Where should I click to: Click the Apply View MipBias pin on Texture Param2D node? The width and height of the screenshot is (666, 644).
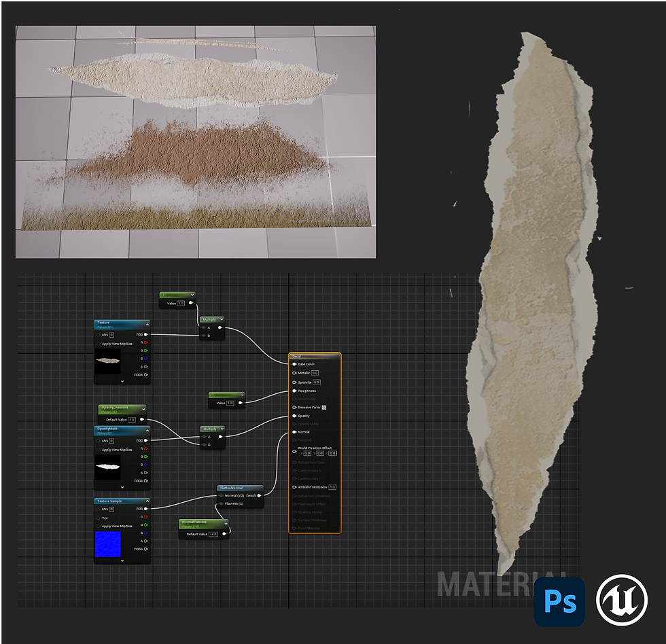click(x=99, y=344)
